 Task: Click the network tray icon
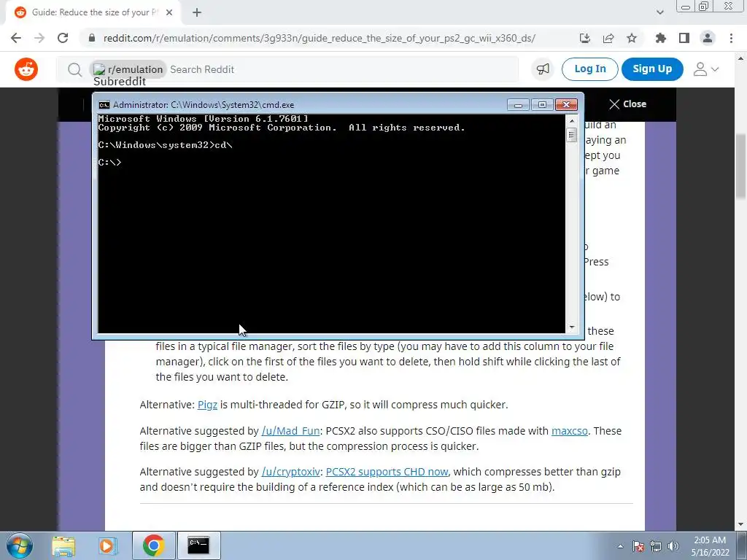pos(656,546)
